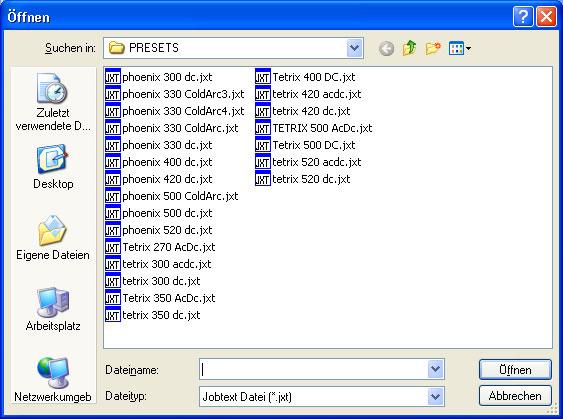Select file name tetrix 520 acdc.jxt
563x419 pixels.
(x=317, y=162)
